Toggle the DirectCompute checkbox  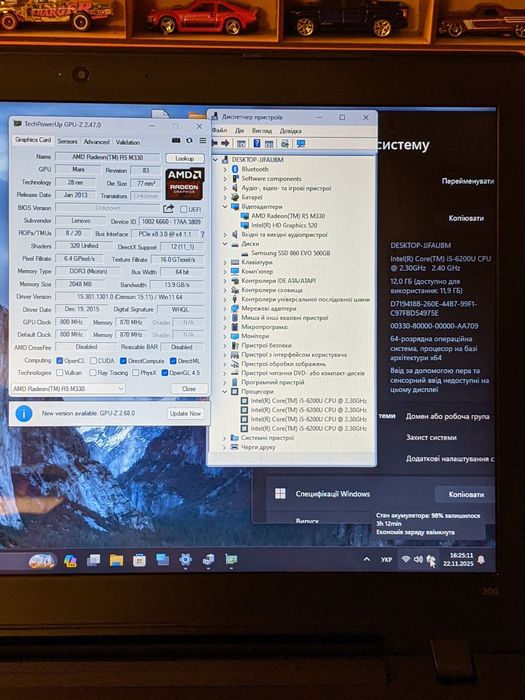click(x=123, y=360)
